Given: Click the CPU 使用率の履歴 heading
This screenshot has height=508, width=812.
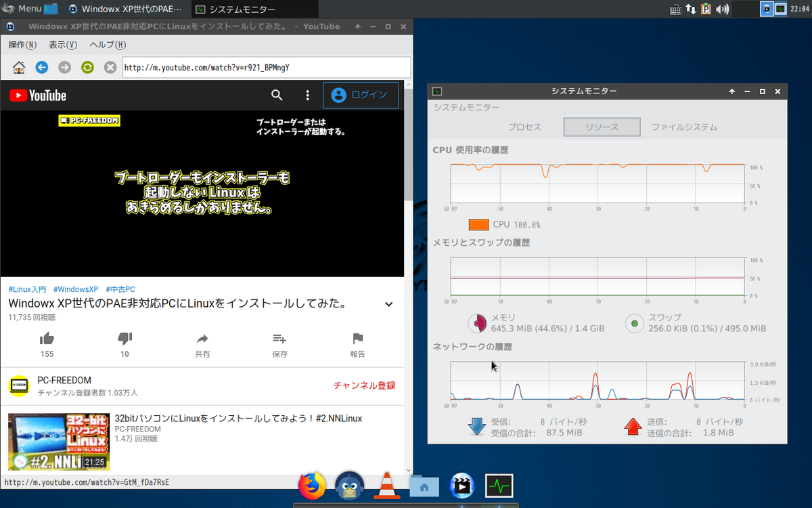Looking at the screenshot, I should (x=470, y=150).
